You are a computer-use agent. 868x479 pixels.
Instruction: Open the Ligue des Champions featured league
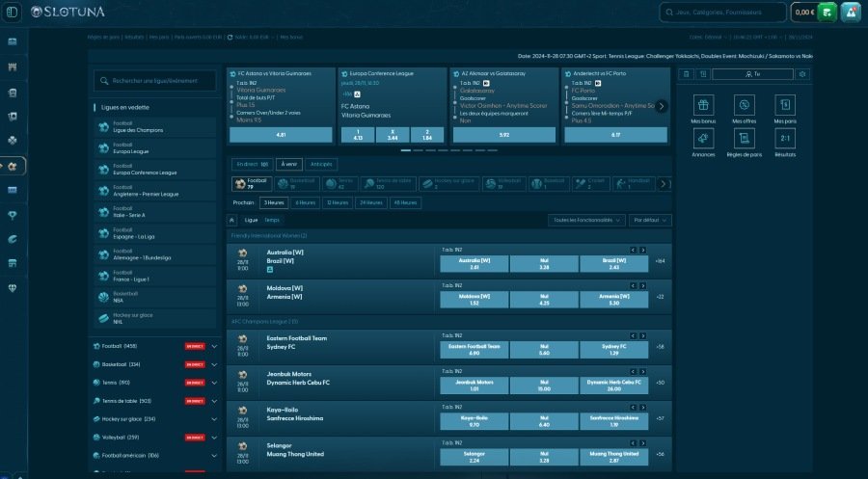coord(155,127)
